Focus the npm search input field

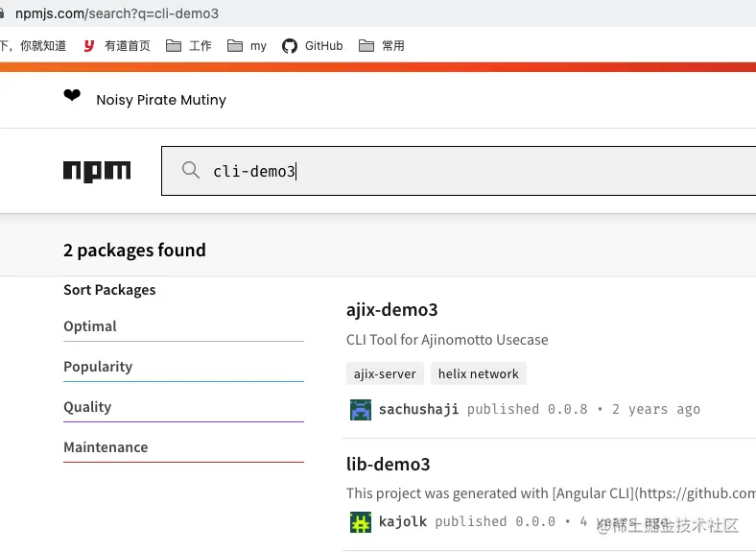(459, 171)
